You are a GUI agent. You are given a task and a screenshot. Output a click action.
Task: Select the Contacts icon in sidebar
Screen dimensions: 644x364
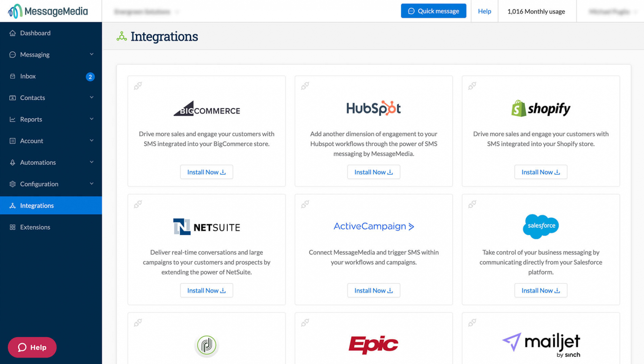tap(13, 98)
